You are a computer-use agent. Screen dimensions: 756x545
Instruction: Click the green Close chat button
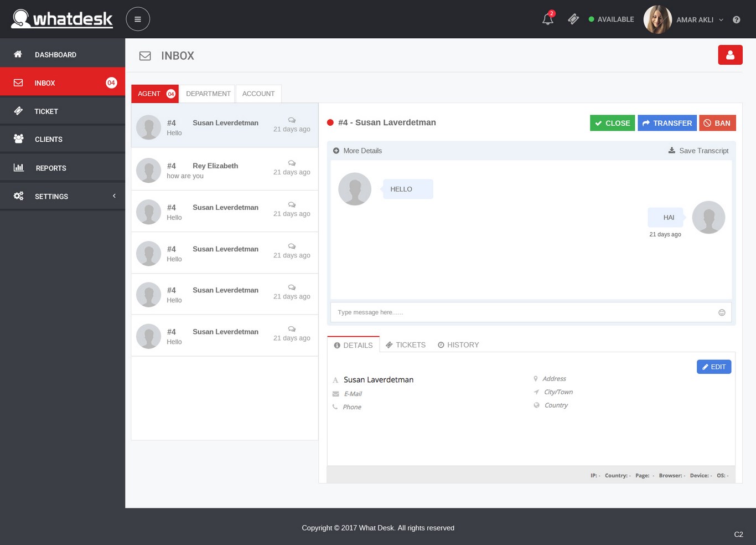click(612, 123)
